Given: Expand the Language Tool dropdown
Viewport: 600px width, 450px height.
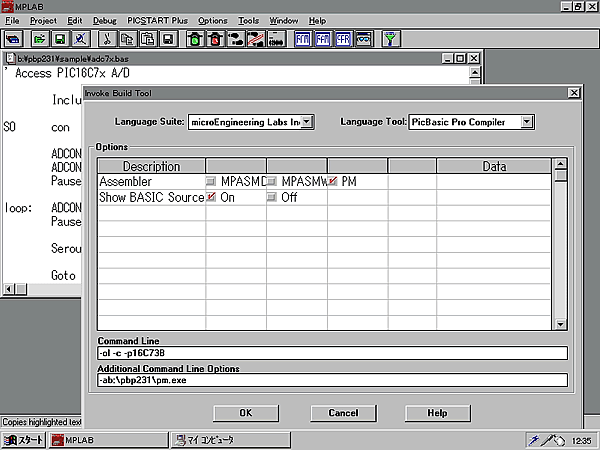Looking at the screenshot, I should pyautogui.click(x=527, y=122).
